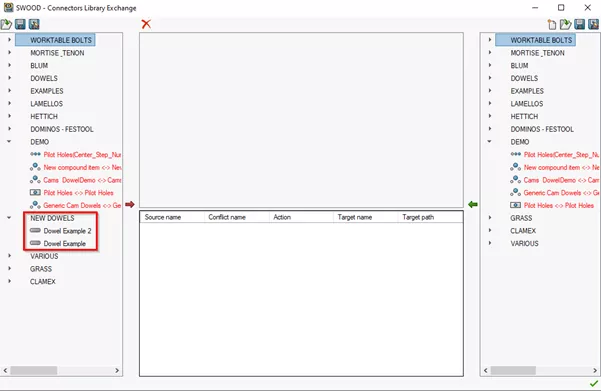This screenshot has width=601, height=391.
Task: Click icon of right Generic Cam Dowels item
Action: pos(516,192)
